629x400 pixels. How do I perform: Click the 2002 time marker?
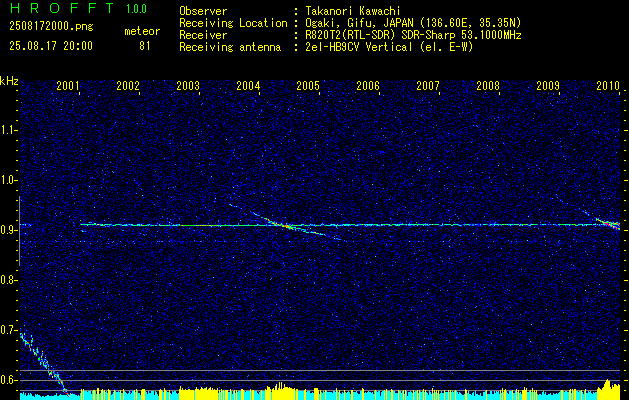tap(128, 85)
